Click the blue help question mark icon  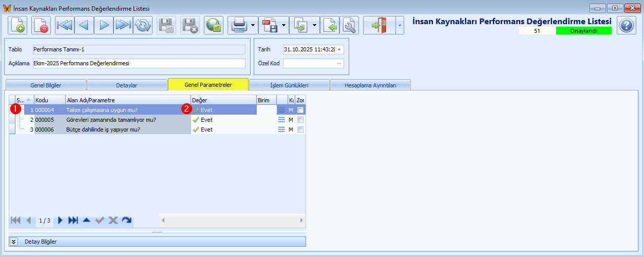coord(627,25)
